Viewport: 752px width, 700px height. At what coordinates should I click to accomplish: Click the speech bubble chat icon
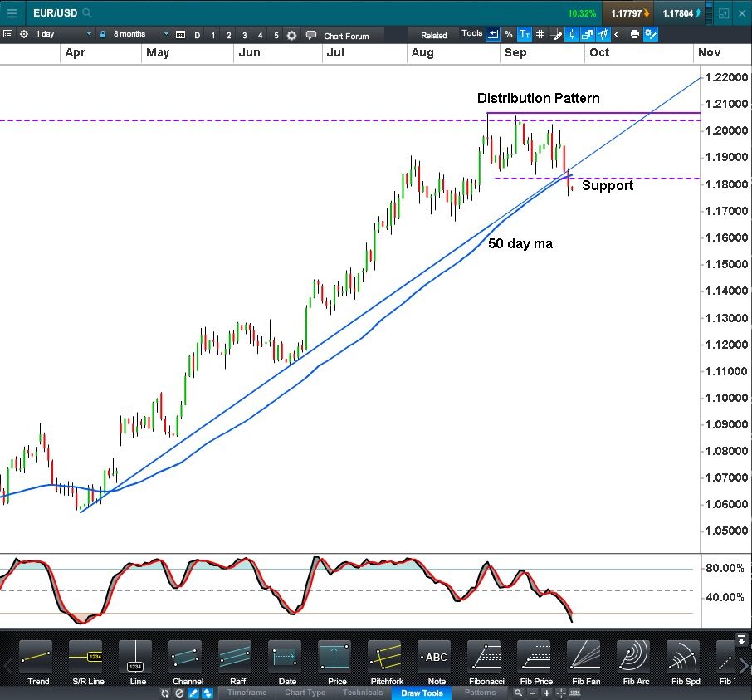click(311, 35)
